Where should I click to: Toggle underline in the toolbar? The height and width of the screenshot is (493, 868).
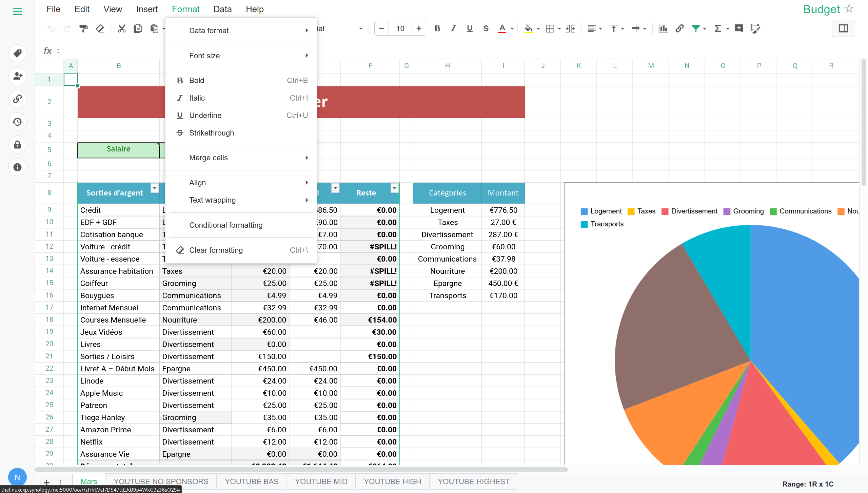click(470, 29)
